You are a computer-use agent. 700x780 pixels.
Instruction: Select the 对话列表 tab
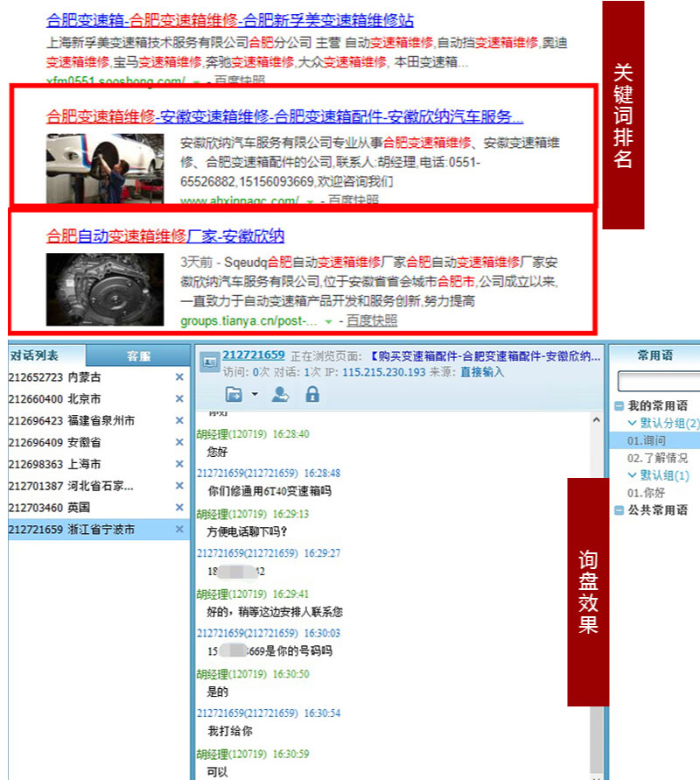35,356
